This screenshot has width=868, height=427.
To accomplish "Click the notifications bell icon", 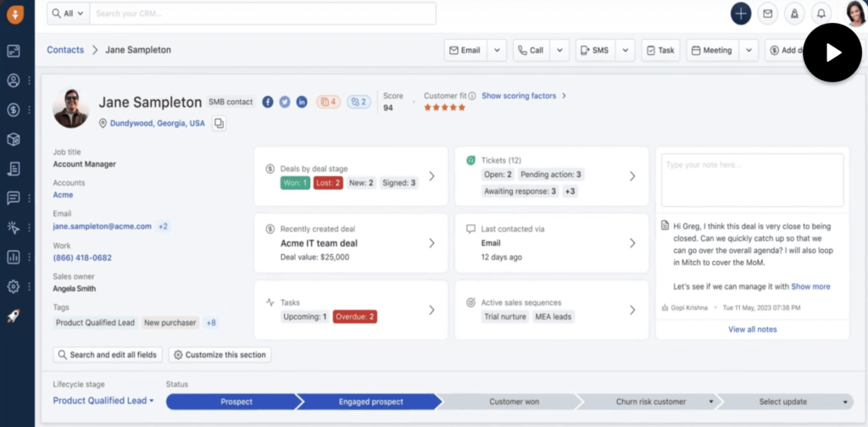I will (x=821, y=14).
